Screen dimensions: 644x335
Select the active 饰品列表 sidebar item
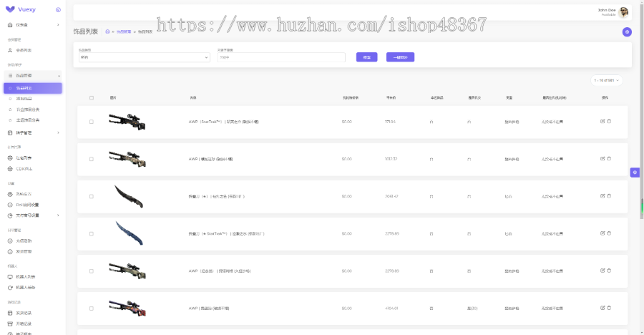point(33,88)
